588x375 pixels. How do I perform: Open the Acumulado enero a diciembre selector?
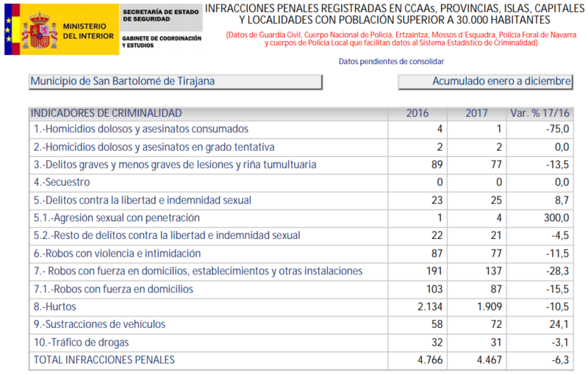point(486,82)
